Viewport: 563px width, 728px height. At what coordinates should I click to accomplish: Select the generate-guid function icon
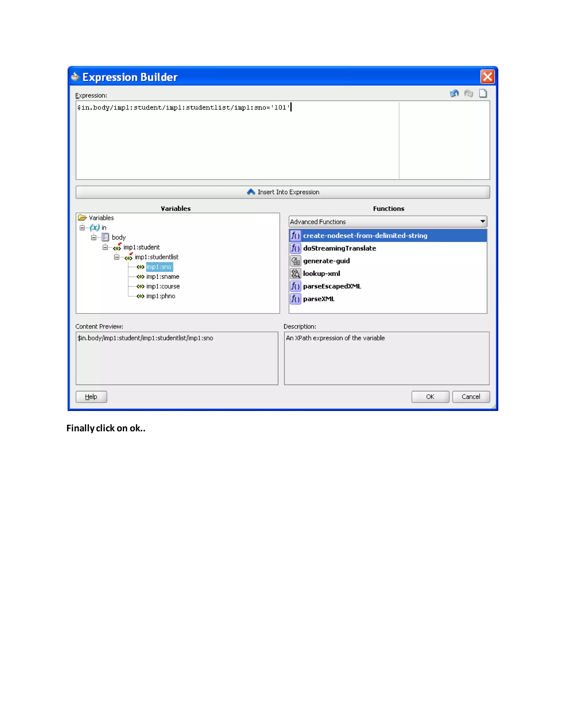[295, 261]
